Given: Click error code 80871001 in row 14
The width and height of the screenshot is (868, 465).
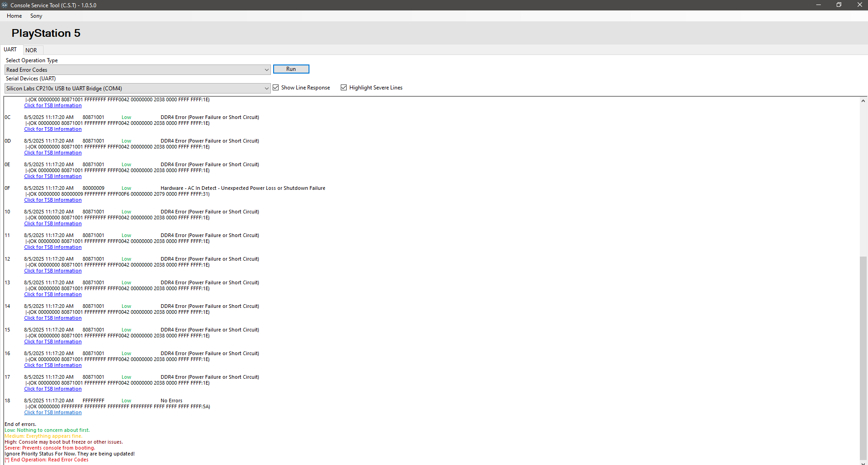Looking at the screenshot, I should 93,307.
